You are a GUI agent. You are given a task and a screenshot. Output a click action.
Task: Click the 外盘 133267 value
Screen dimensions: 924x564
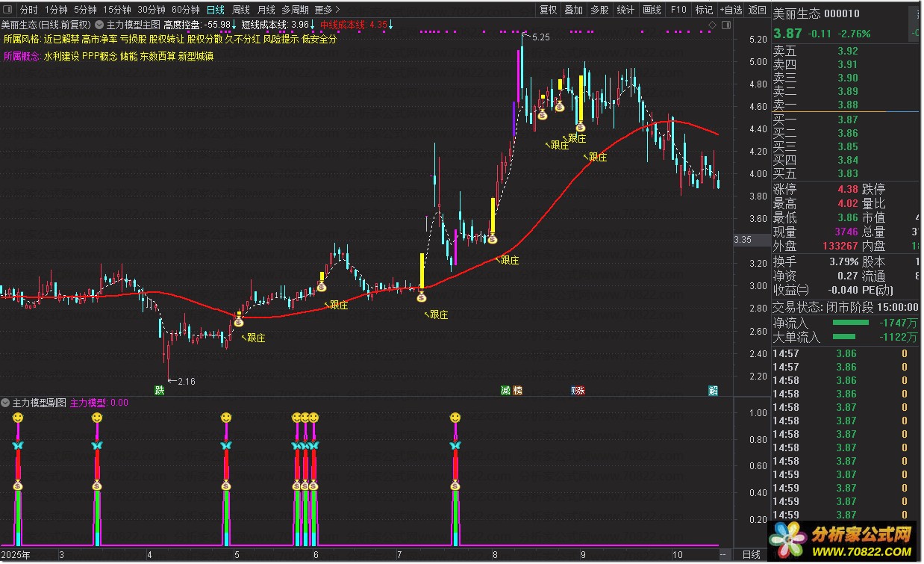coord(839,246)
